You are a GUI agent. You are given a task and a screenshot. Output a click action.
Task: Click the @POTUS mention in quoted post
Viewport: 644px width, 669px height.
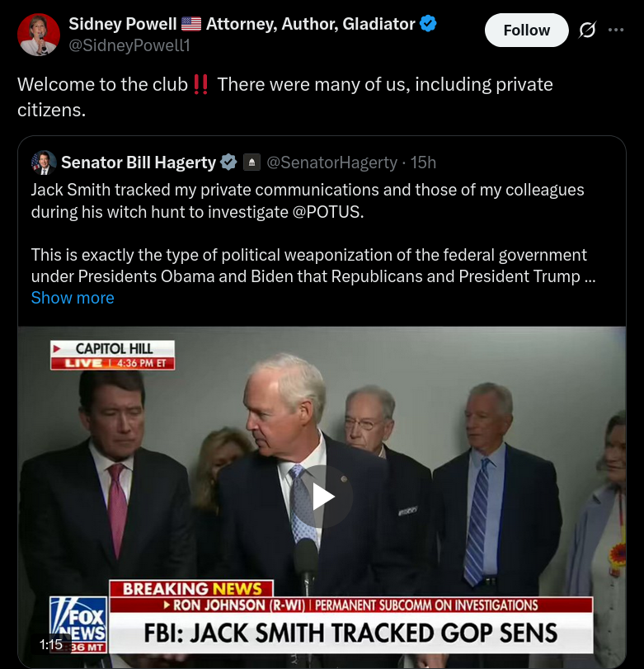pyautogui.click(x=327, y=211)
